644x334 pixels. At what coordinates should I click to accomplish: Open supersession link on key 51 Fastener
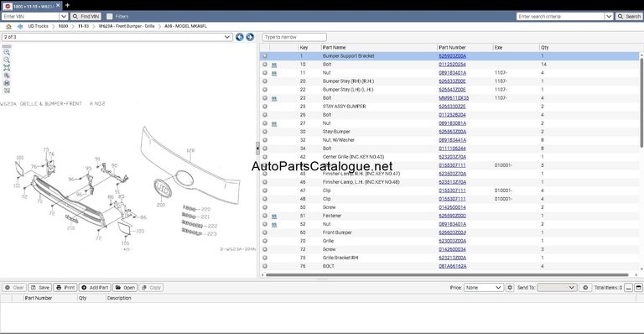point(274,216)
